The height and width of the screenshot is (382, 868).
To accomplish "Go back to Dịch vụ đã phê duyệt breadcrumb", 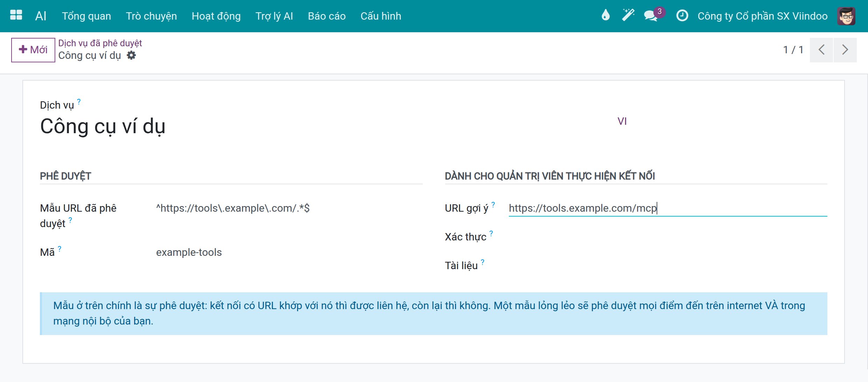I will tap(100, 43).
